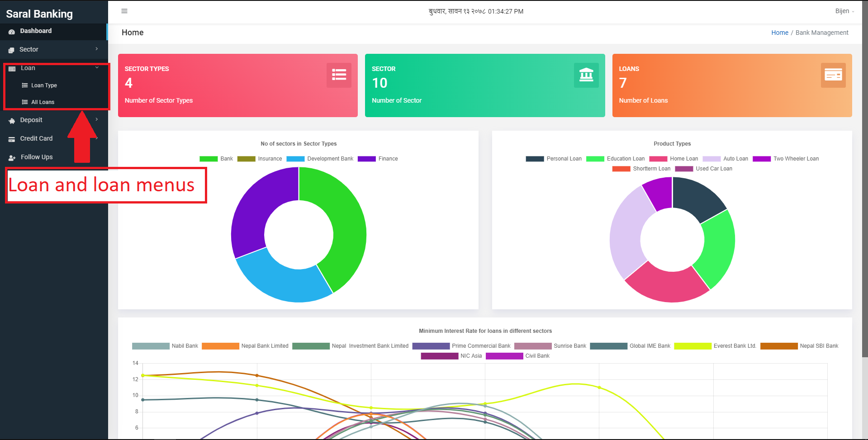868x440 pixels.
Task: Hide NIC Asia line via legend
Action: click(451, 356)
